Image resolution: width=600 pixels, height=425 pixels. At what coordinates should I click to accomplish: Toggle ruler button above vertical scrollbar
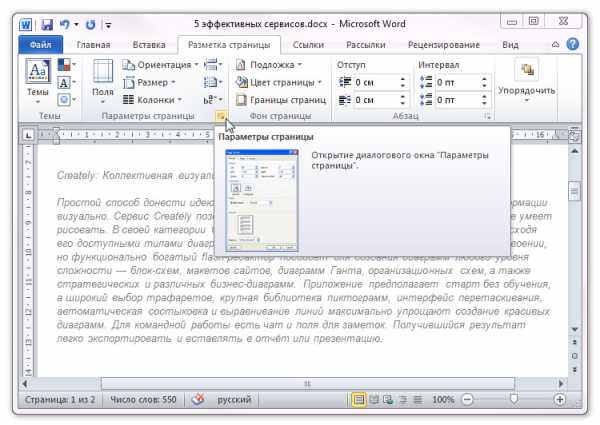click(574, 134)
